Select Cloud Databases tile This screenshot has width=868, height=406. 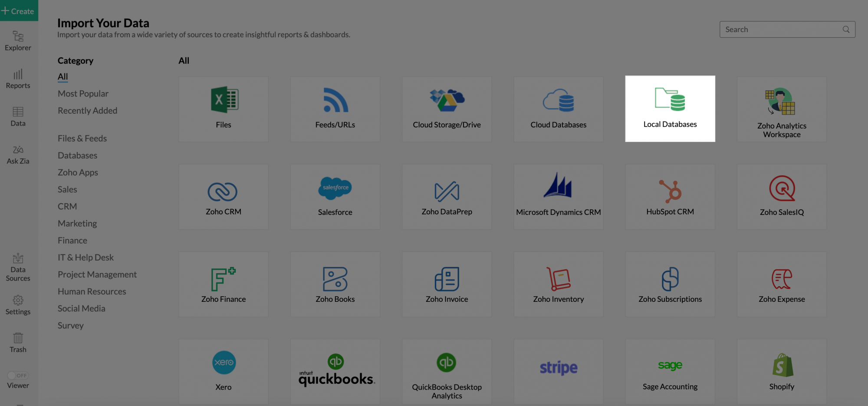click(x=558, y=109)
